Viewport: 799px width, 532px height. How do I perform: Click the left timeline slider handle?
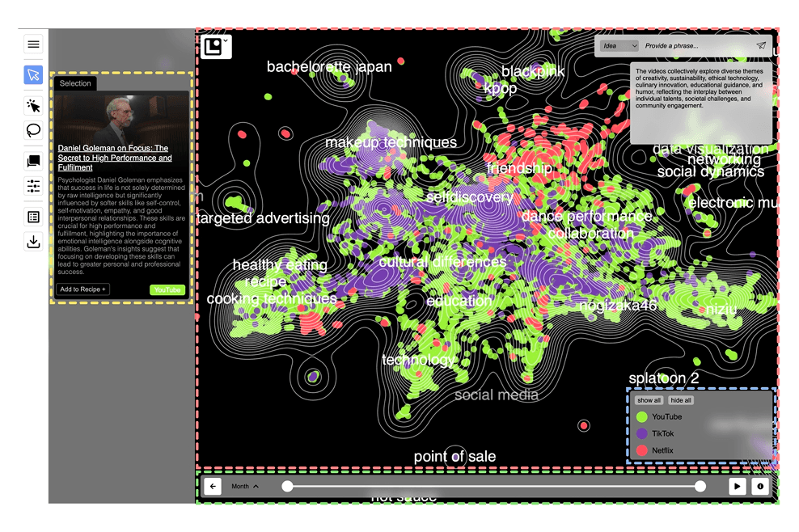click(x=288, y=487)
